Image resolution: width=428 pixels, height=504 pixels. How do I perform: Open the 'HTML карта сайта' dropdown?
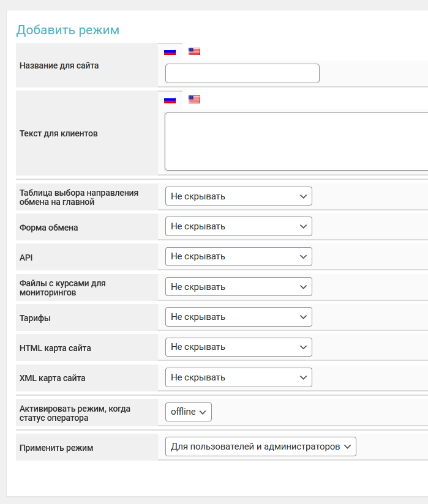[238, 347]
